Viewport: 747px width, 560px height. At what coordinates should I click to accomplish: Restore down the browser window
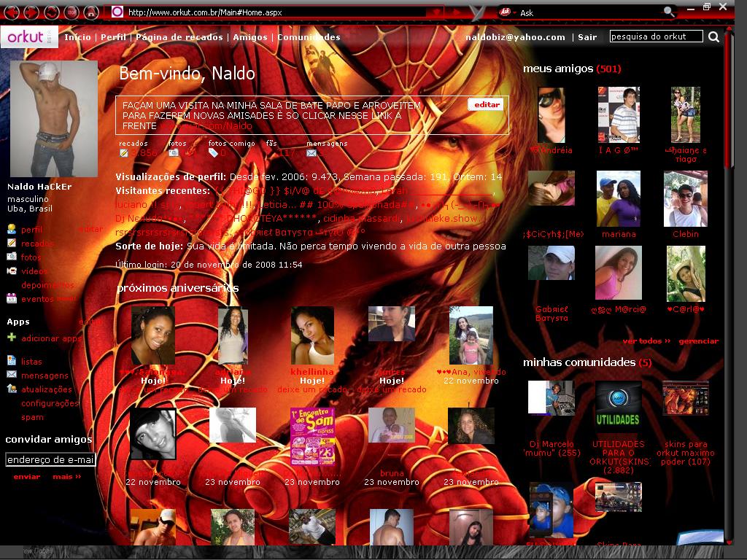[707, 6]
